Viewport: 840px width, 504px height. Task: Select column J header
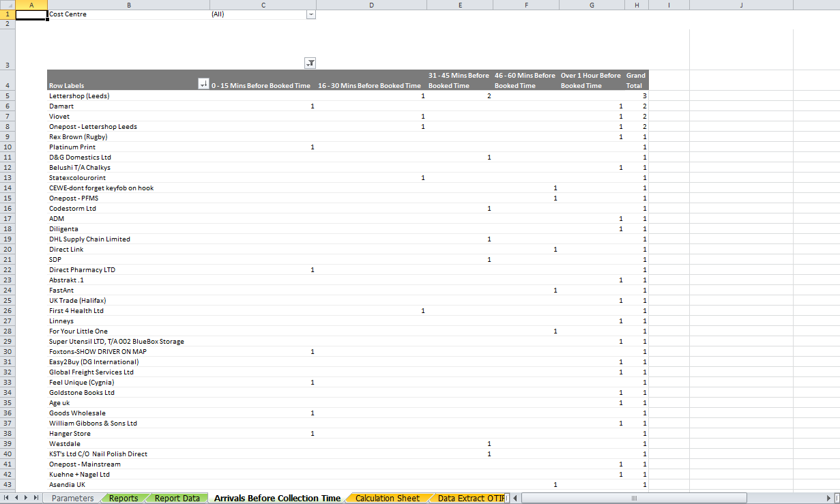click(741, 5)
